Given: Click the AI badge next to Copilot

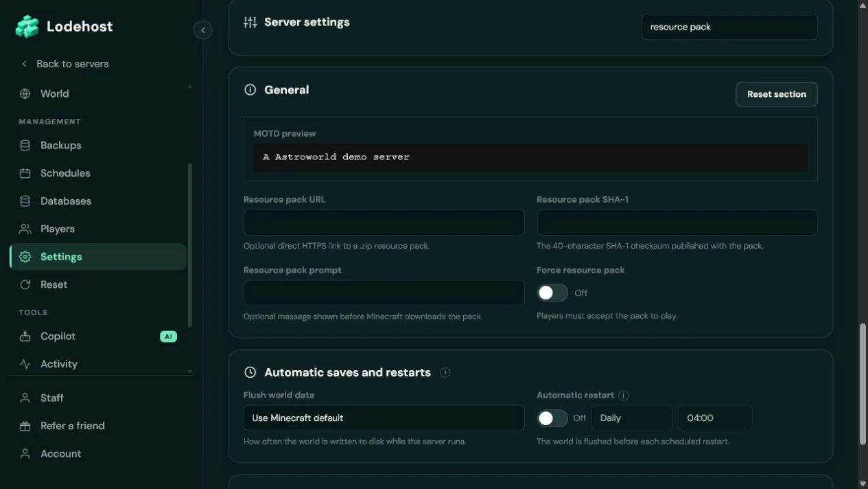Looking at the screenshot, I should tap(168, 337).
